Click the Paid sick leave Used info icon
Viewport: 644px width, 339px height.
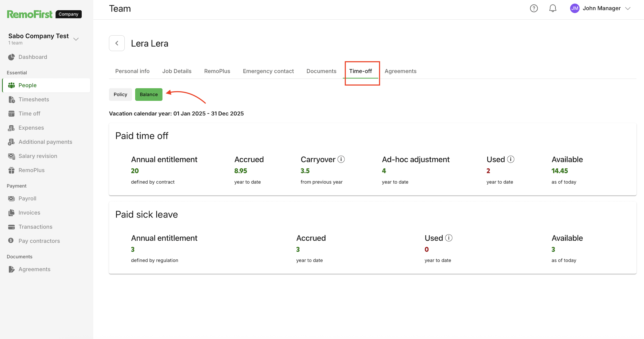coord(449,238)
